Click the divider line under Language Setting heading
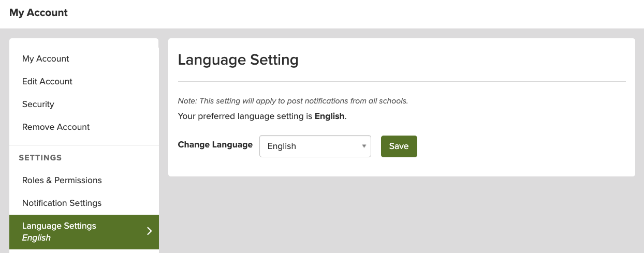 click(x=402, y=81)
